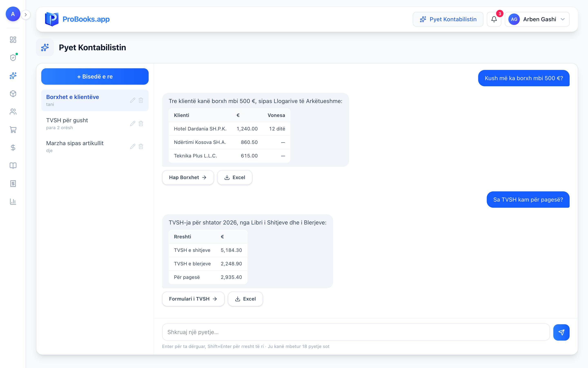Open the dashboard grid icon in sidebar
The image size is (588, 368).
(13, 40)
